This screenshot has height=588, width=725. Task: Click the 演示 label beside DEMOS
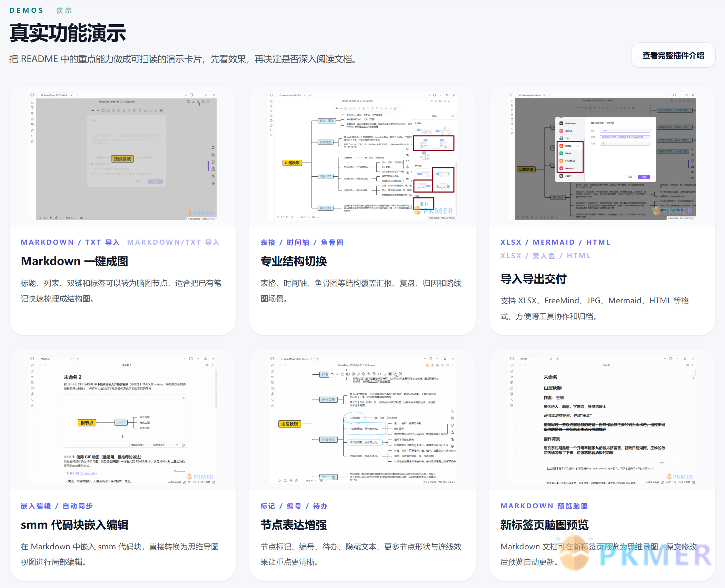(x=64, y=10)
